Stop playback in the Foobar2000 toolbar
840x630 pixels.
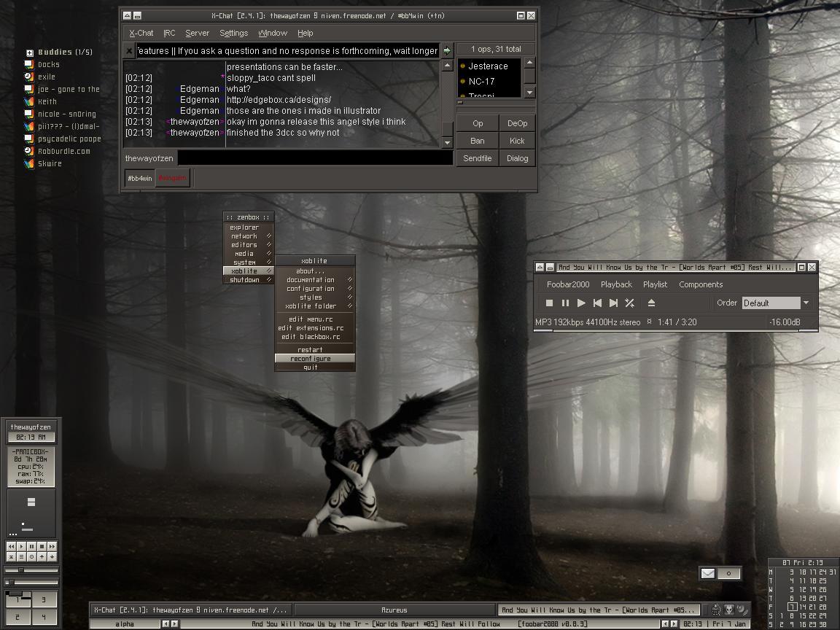click(x=549, y=303)
